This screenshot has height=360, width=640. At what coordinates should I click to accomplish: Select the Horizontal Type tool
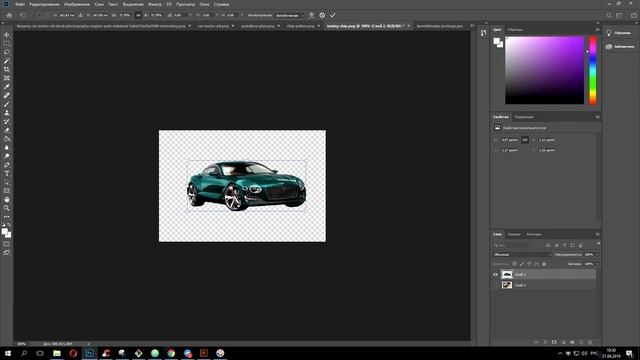7,173
